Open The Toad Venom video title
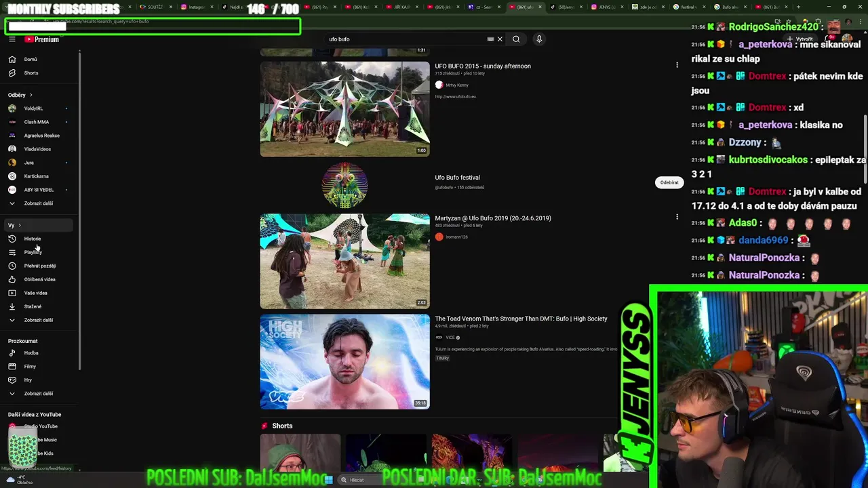This screenshot has width=868, height=488. pos(521,319)
